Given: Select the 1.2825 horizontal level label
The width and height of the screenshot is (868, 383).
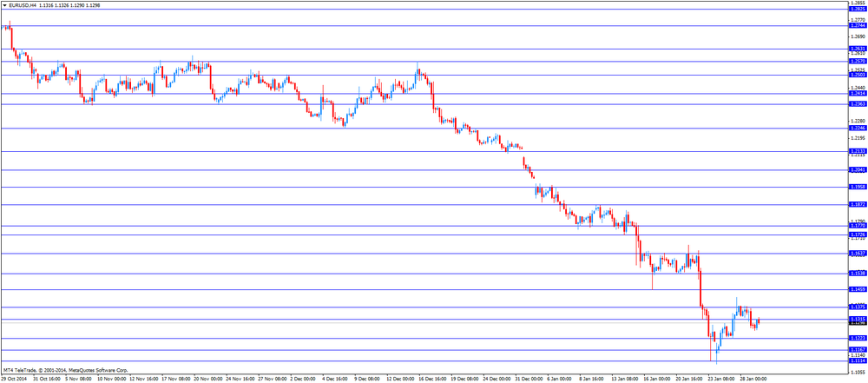Looking at the screenshot, I should (857, 9).
